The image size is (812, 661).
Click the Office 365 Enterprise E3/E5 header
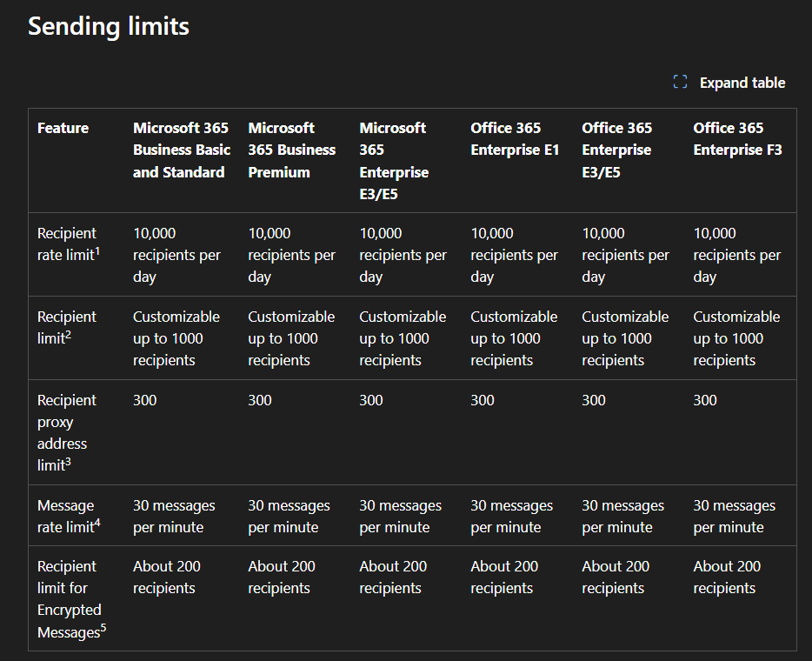(x=616, y=150)
